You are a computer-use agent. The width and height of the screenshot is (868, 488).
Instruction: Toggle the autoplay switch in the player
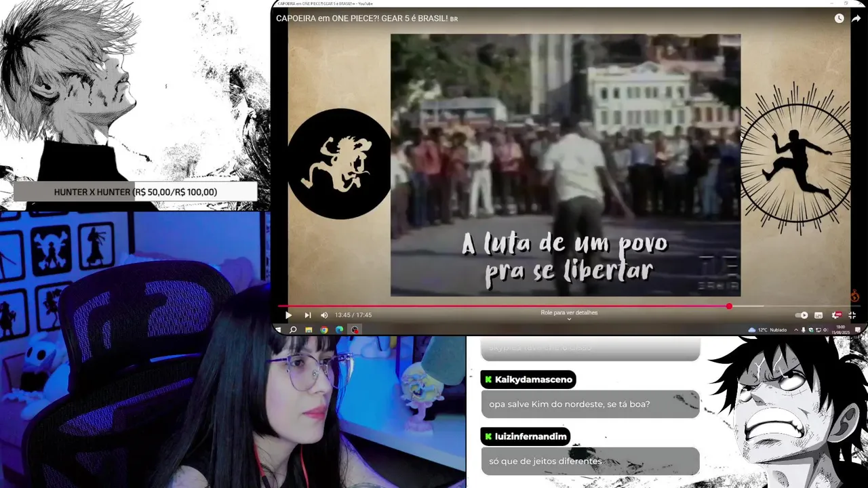(802, 315)
